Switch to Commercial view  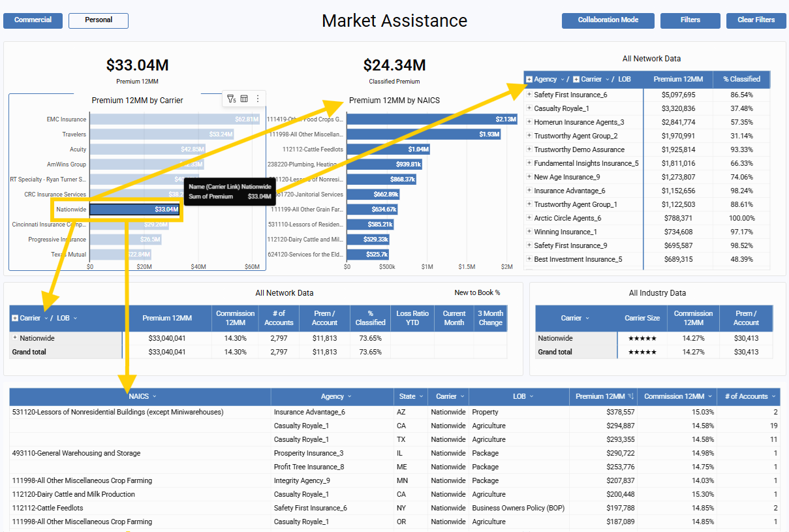[33, 20]
